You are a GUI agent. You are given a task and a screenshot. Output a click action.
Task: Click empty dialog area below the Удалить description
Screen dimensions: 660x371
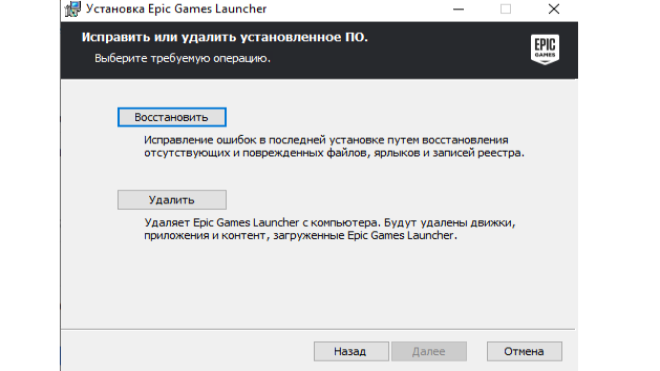(318, 286)
